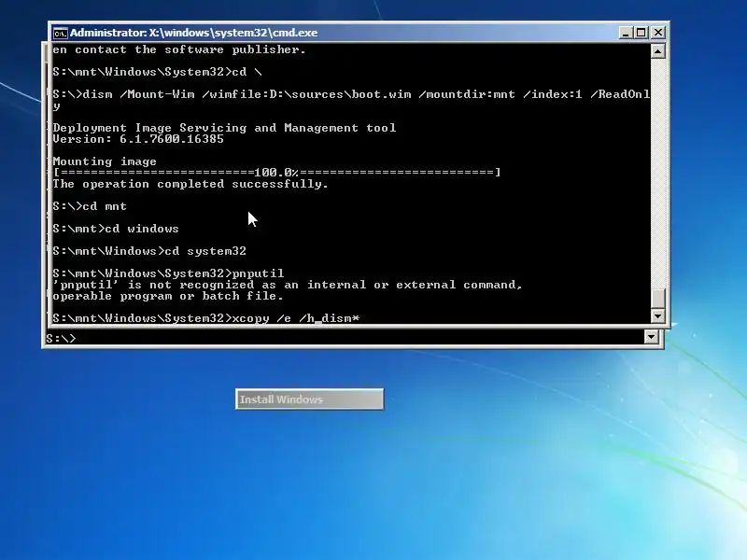Click the cmd.exe icon in the title bar
Image resolution: width=747 pixels, height=560 pixels.
(60, 33)
